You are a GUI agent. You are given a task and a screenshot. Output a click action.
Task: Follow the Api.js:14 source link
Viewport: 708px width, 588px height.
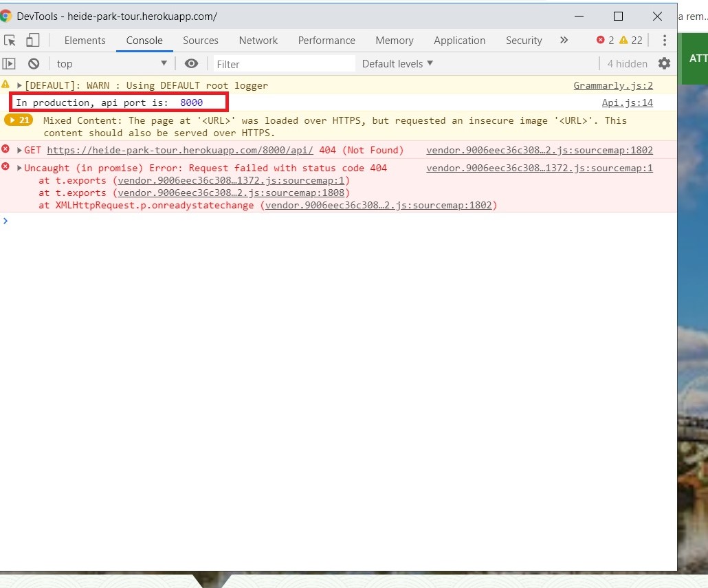pos(627,102)
